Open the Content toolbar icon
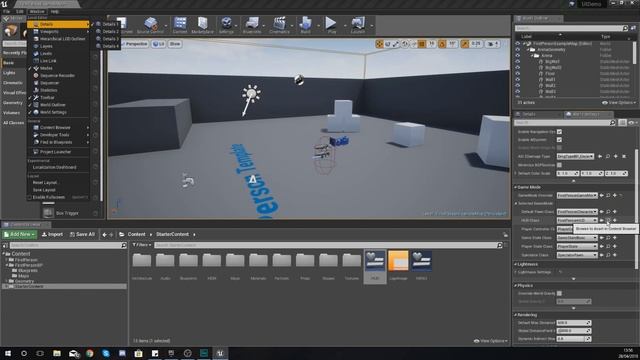 pyautogui.click(x=180, y=23)
